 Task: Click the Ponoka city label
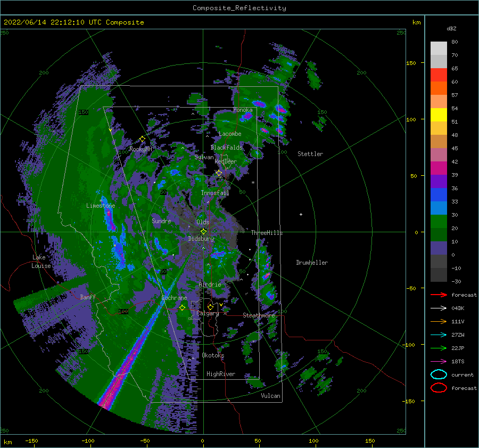pos(243,110)
